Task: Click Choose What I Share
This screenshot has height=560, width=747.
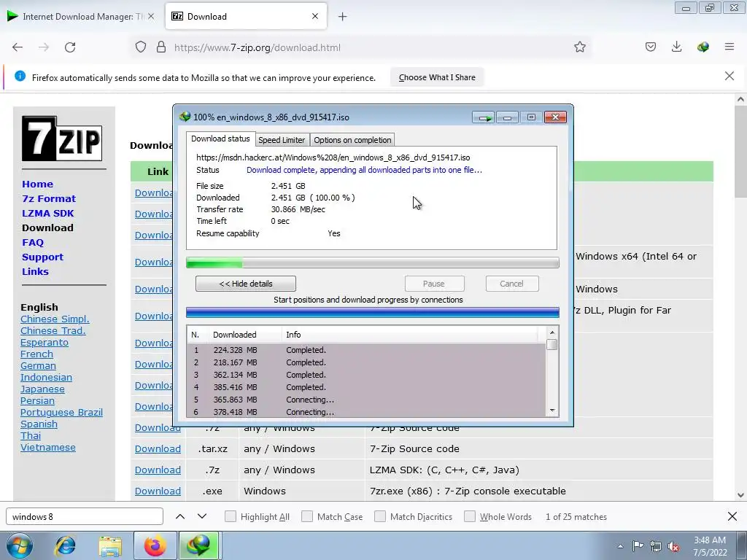Action: (437, 77)
